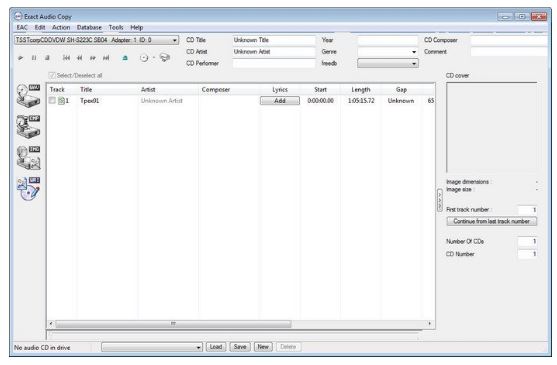The image size is (557, 365).
Task: Skip to the next track
Action: 106,58
